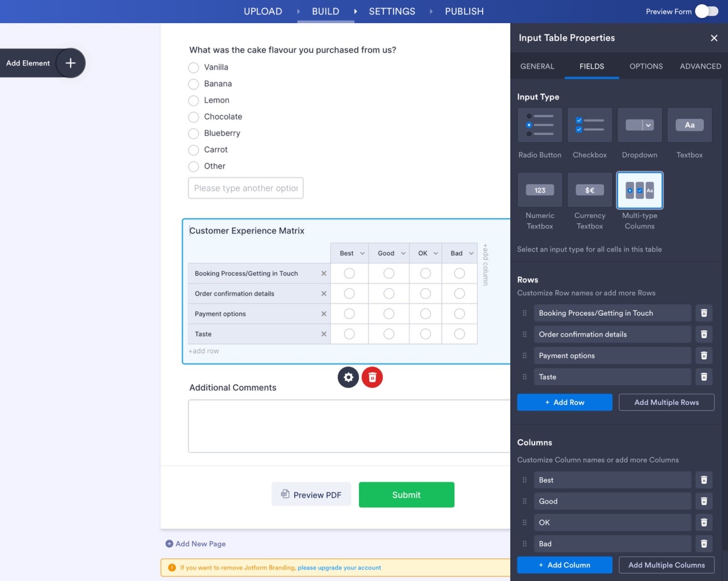728x581 pixels.
Task: Go to the BUILD step
Action: (x=325, y=11)
